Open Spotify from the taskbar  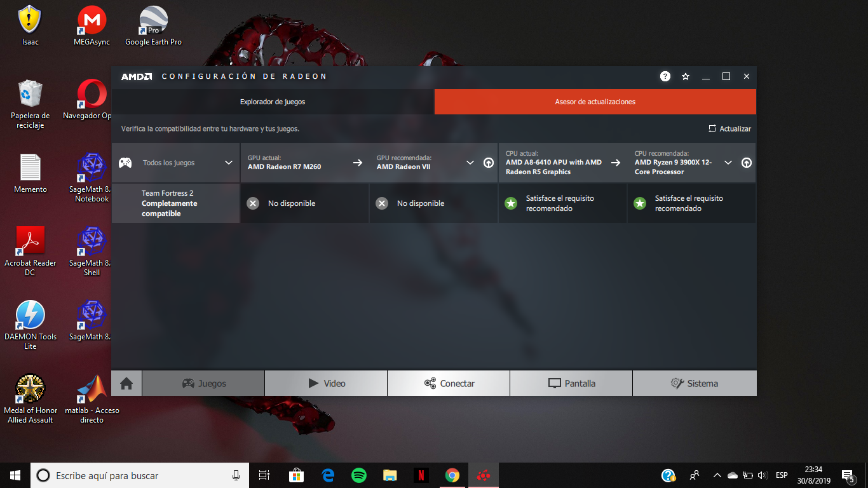pos(359,475)
